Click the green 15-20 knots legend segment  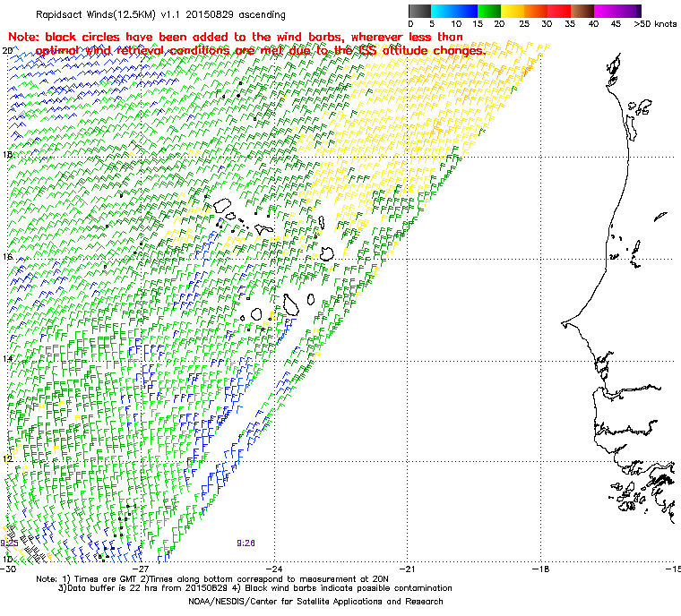click(x=488, y=11)
